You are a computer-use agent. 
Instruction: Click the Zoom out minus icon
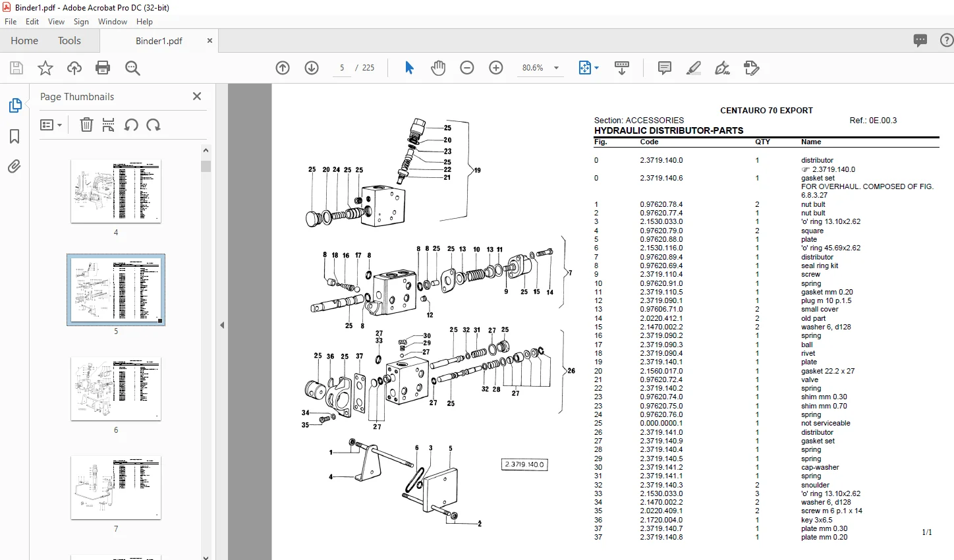(467, 68)
